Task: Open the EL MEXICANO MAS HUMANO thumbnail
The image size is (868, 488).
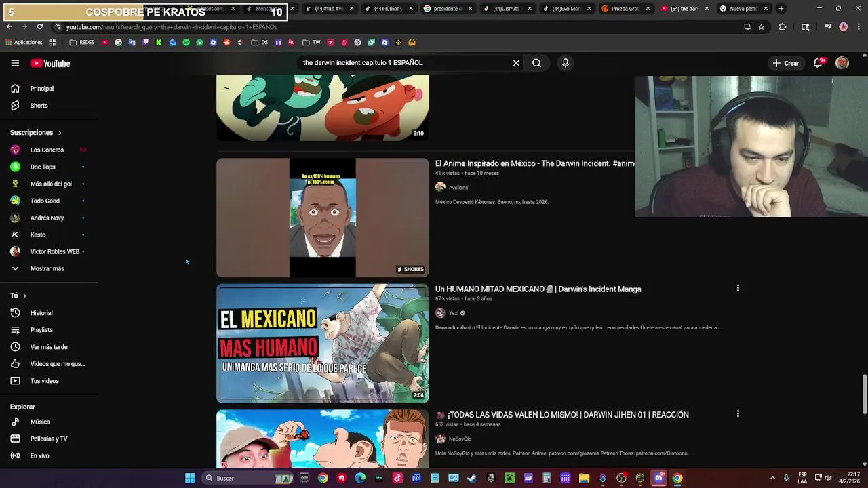Action: click(x=322, y=344)
